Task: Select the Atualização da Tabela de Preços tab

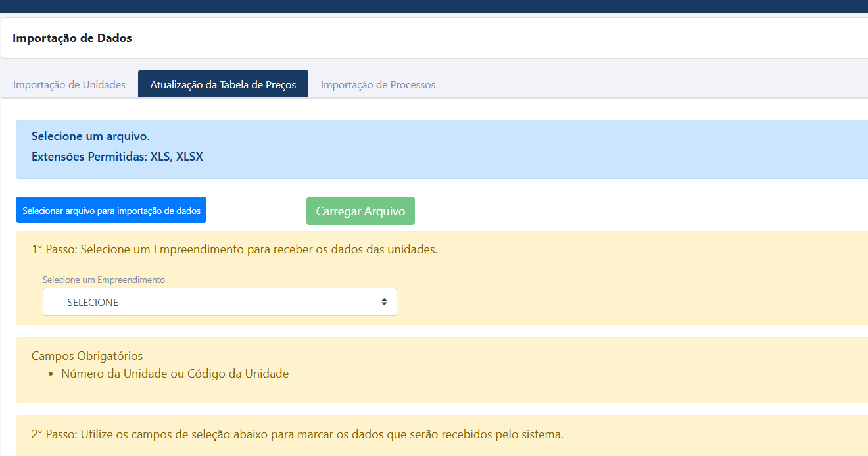Action: pyautogui.click(x=223, y=85)
